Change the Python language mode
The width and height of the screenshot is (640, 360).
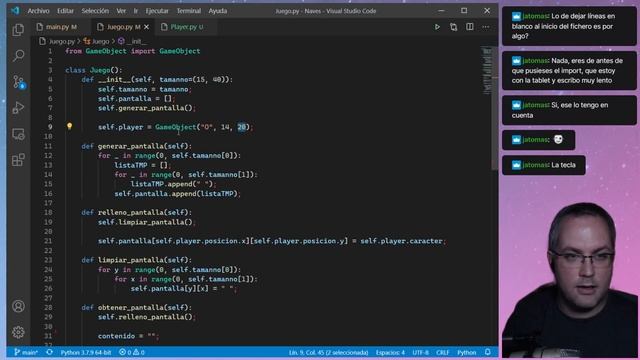[467, 352]
